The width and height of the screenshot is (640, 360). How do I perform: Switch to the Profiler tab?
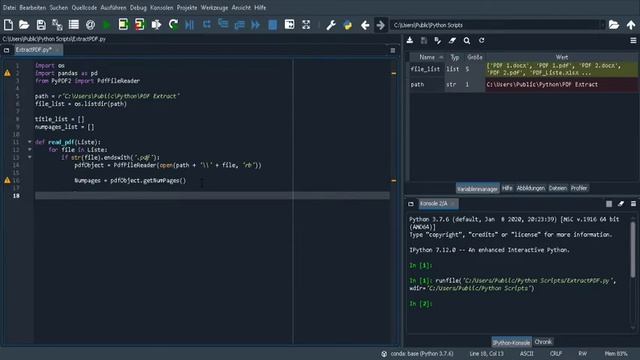point(579,188)
